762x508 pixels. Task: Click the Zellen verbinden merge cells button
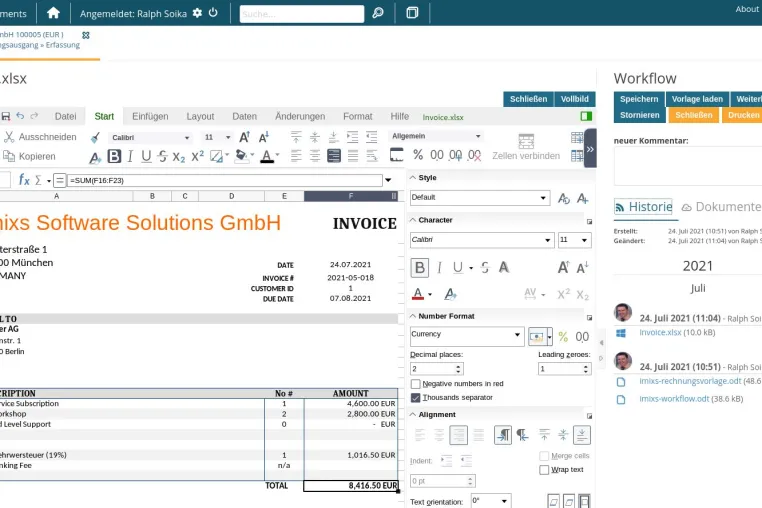pyautogui.click(x=526, y=147)
